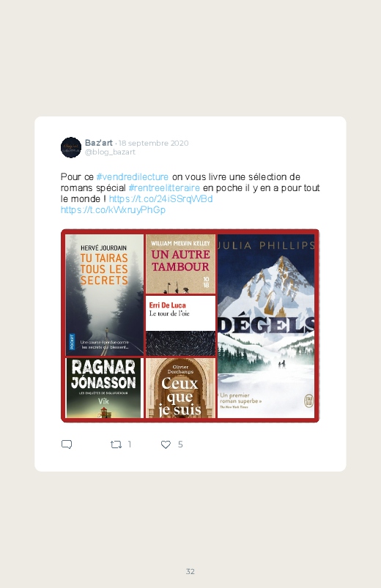Click the heart like icon

(x=166, y=444)
